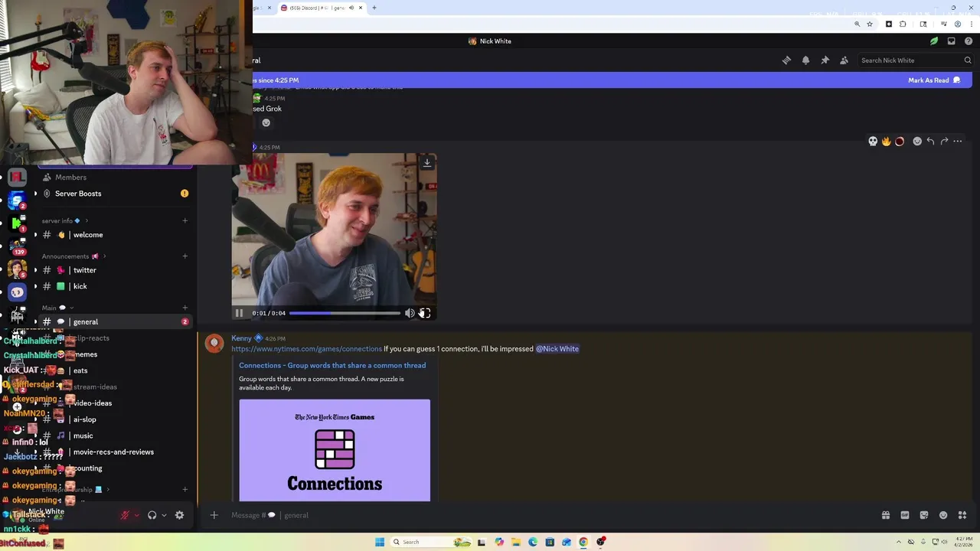This screenshot has width=980, height=551.
Task: Open the welcome channel
Action: (115, 235)
